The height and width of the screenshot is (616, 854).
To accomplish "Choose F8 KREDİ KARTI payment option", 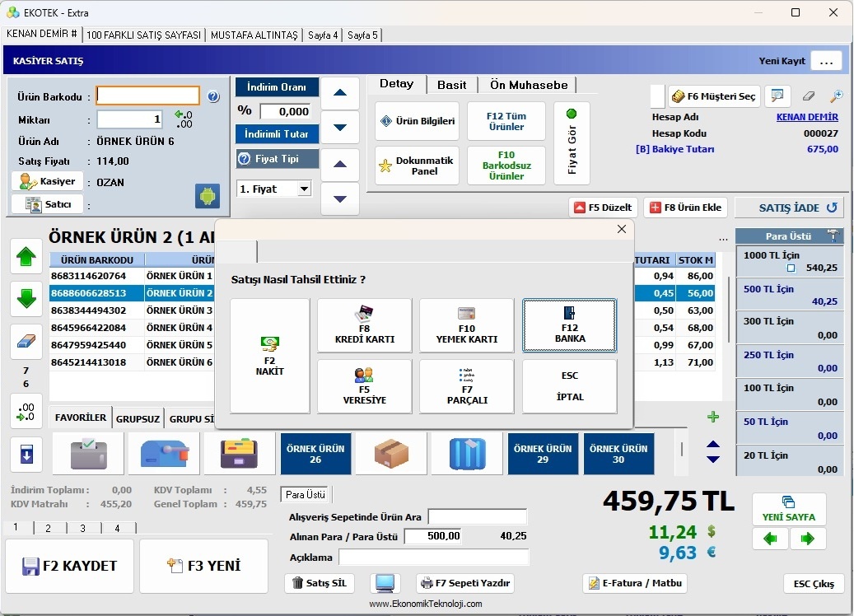I will pyautogui.click(x=364, y=325).
